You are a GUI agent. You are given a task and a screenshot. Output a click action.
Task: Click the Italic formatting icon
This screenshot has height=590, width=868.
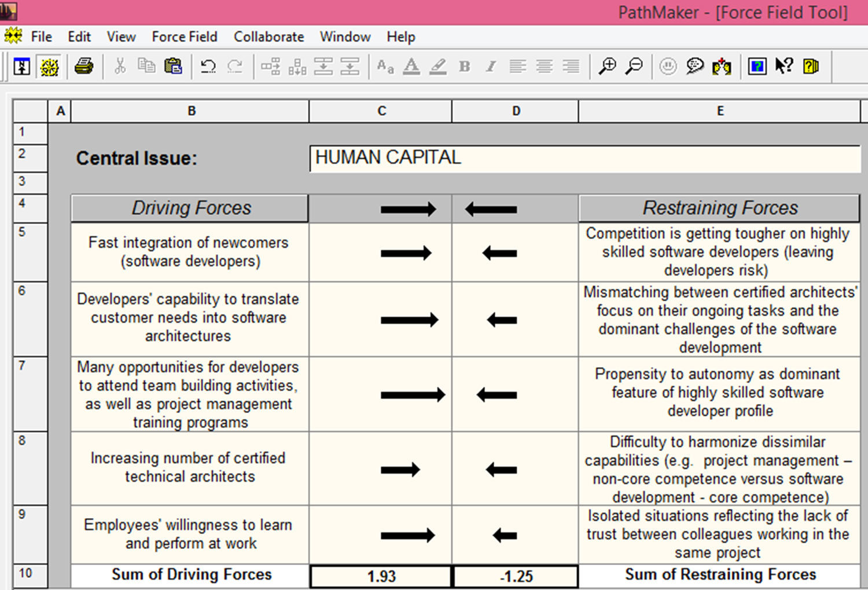click(x=491, y=67)
